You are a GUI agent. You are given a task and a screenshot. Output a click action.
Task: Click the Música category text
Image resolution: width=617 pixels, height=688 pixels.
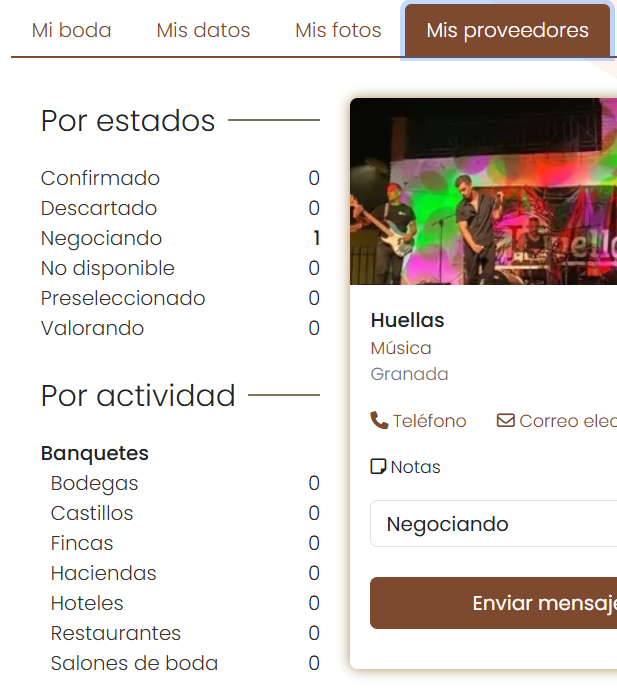[401, 348]
